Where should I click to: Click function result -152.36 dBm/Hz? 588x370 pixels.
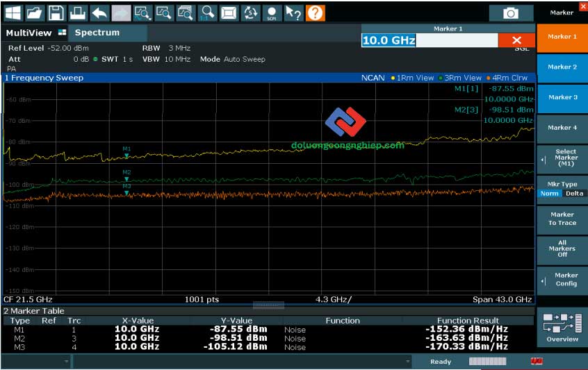pos(466,329)
